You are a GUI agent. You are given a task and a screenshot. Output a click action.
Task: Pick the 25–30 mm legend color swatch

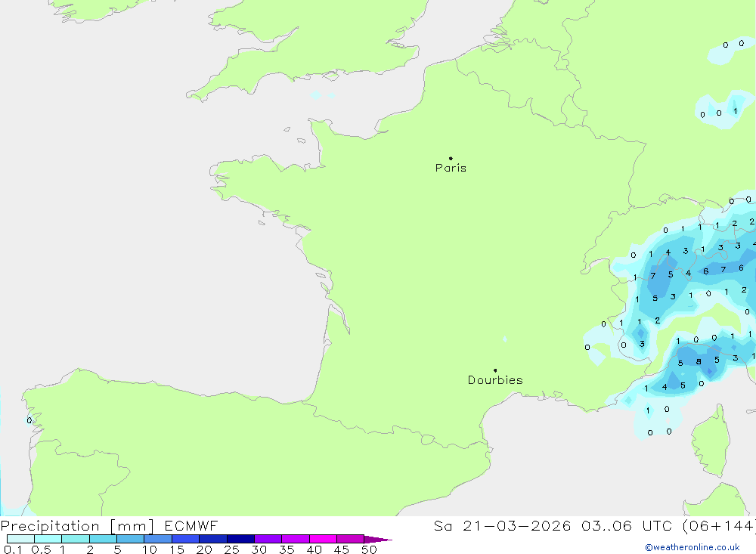[240, 539]
